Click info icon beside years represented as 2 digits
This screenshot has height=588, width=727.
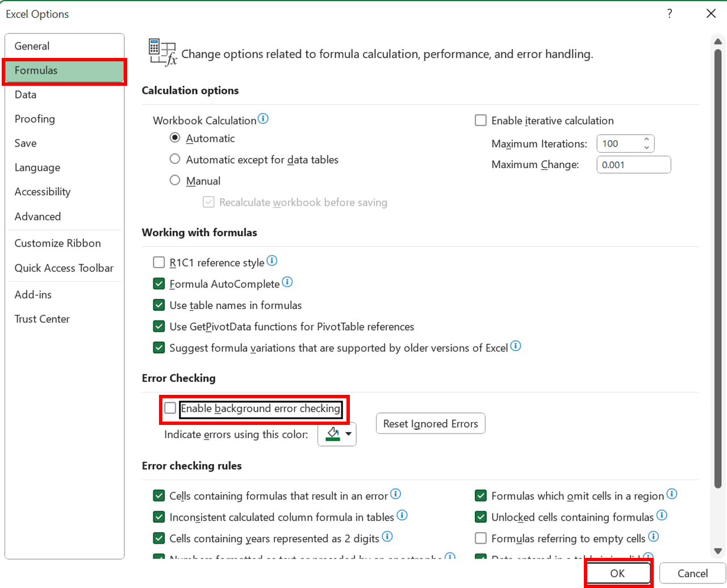click(x=387, y=536)
